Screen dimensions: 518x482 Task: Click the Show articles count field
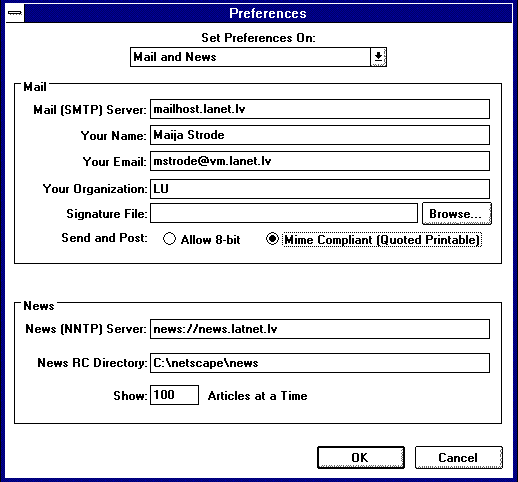tap(174, 395)
